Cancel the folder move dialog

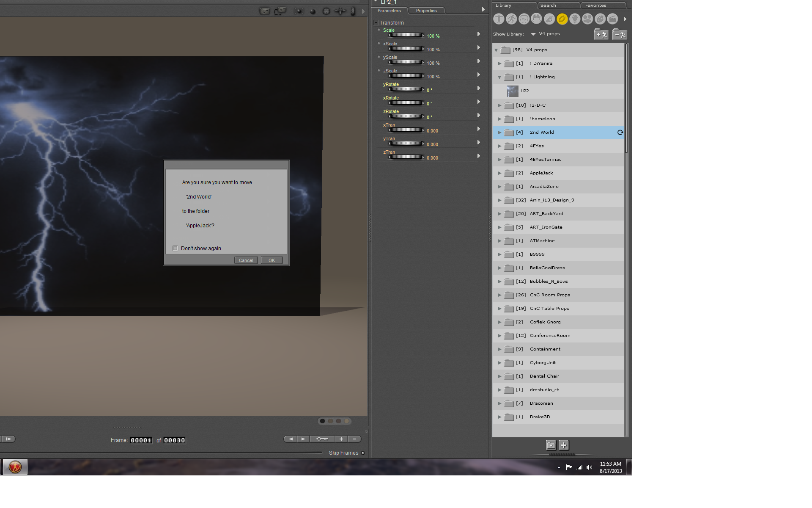[x=246, y=260]
